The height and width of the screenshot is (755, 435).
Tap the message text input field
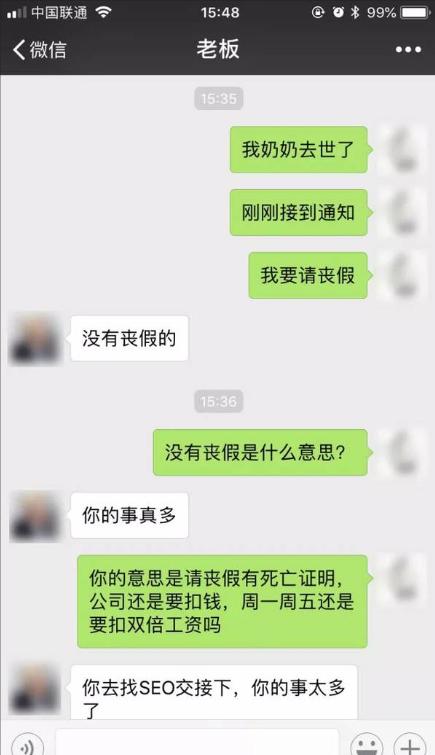pos(197,742)
